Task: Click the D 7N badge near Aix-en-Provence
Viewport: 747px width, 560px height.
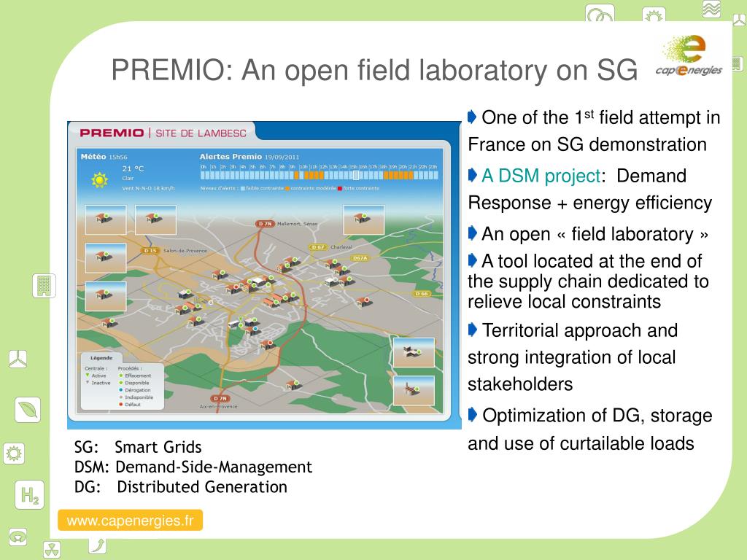Action: coord(220,398)
